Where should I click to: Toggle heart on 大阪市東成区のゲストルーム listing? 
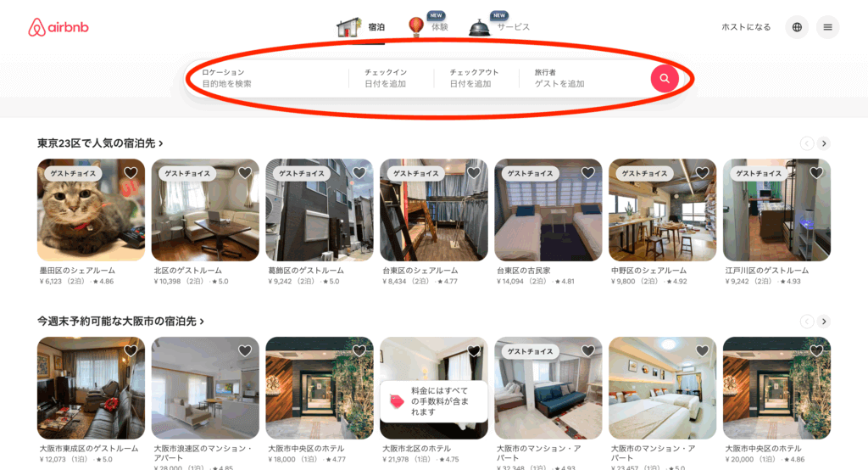click(131, 350)
